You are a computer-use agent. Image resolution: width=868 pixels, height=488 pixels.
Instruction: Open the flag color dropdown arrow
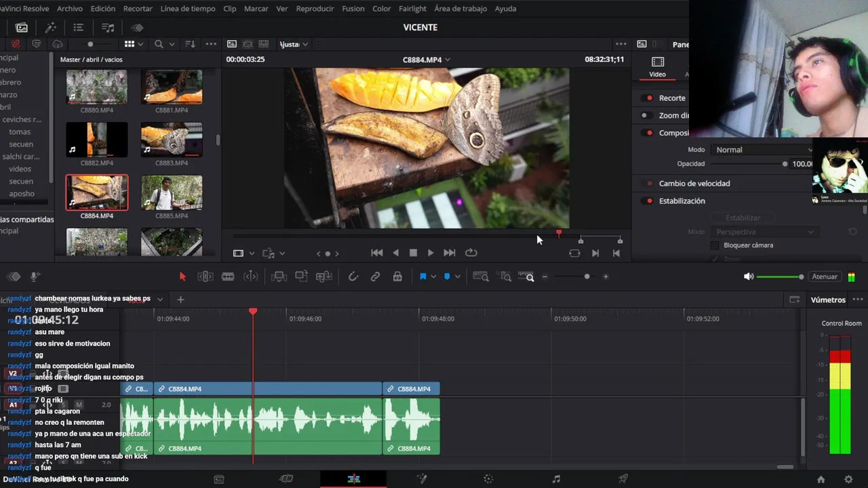pos(433,277)
